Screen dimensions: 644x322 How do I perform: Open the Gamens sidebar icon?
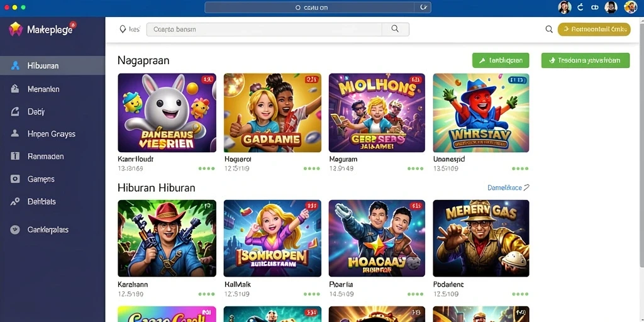15,179
